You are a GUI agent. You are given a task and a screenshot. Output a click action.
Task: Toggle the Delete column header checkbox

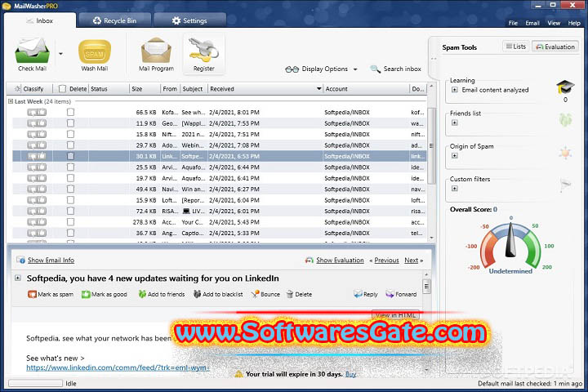point(62,89)
